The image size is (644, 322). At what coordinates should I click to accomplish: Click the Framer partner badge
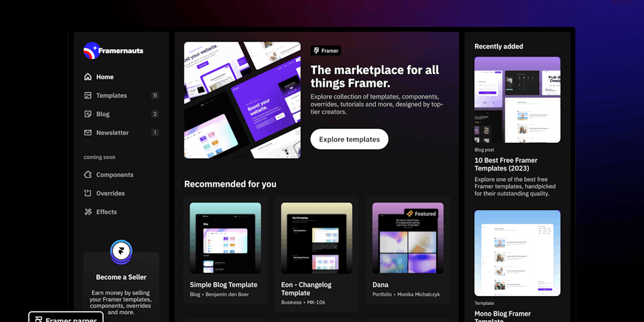click(x=65, y=317)
